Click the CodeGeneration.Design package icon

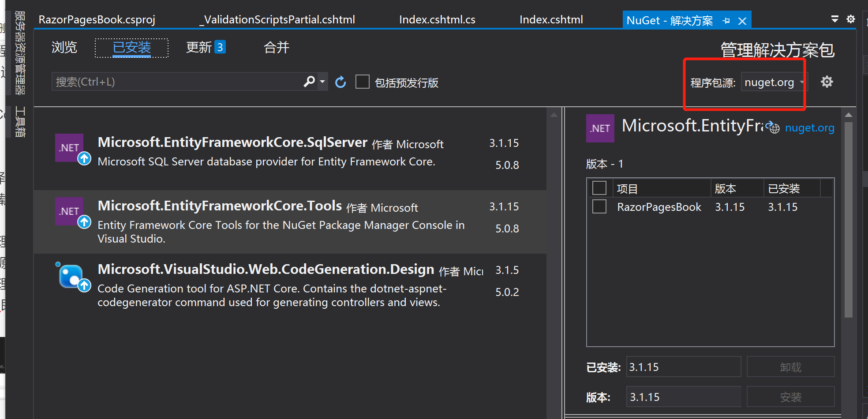click(x=70, y=276)
